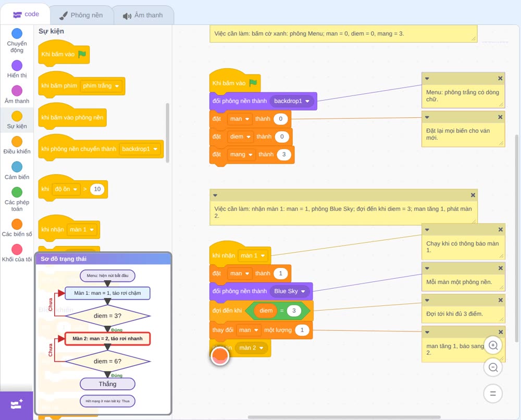521x420 pixels.
Task: Click the block palette vertical scrollbar
Action: (167, 133)
